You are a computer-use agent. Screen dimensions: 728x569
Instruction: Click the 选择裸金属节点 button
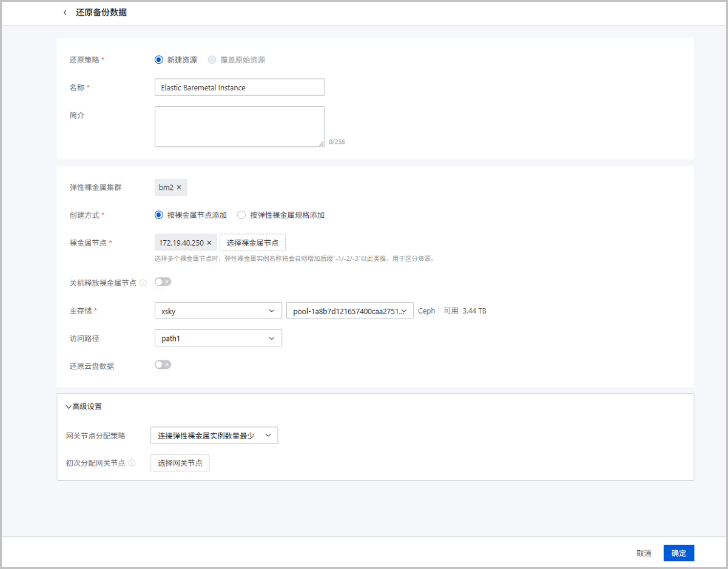[252, 243]
